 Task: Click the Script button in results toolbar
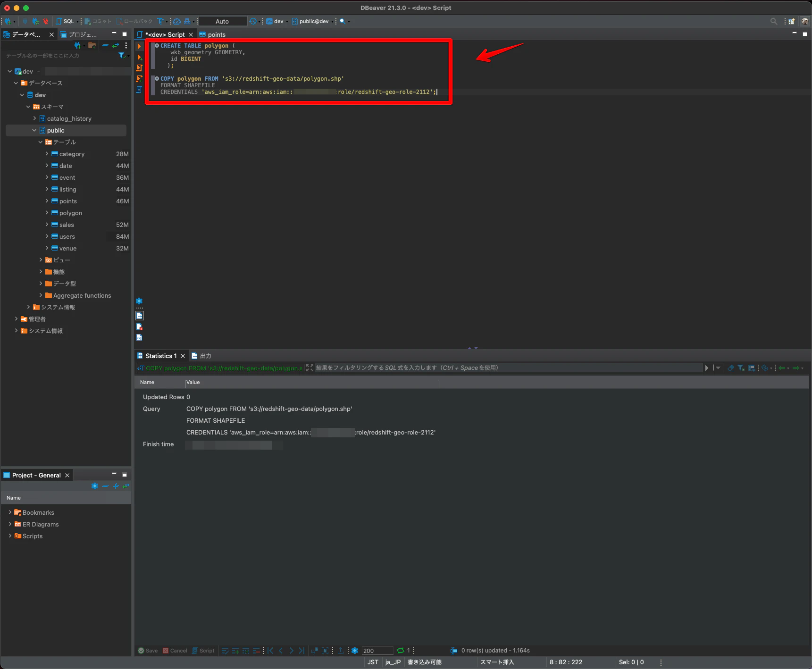tap(203, 651)
